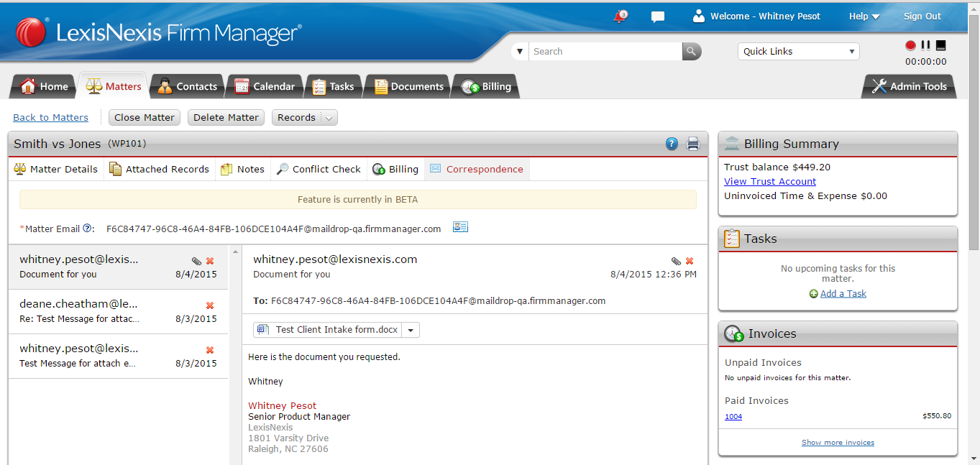This screenshot has width=980, height=465.
Task: Select the deane.cheatham message in list
Action: click(x=118, y=311)
